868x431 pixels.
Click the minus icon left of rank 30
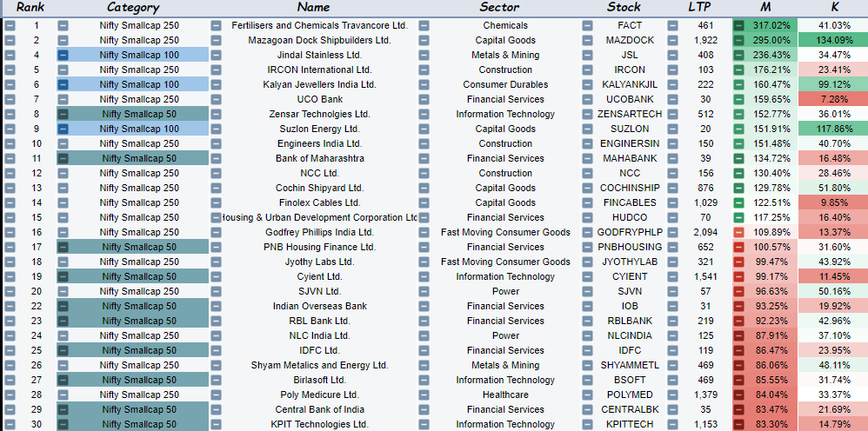click(x=10, y=424)
